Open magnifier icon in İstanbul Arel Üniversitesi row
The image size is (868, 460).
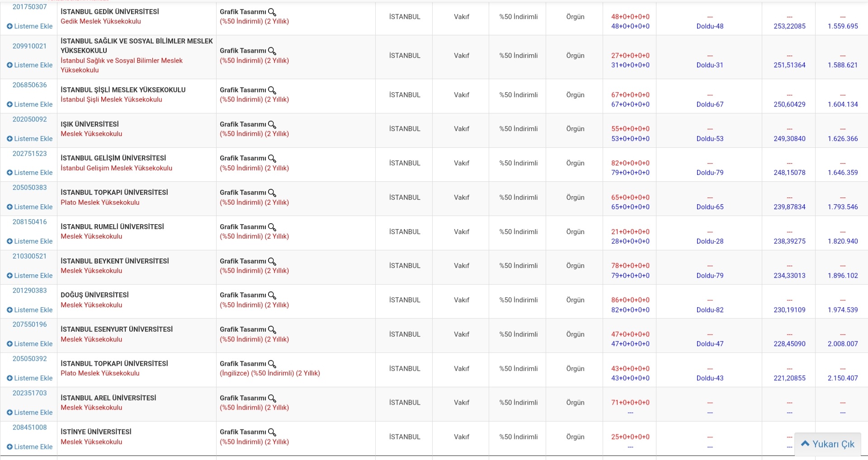272,399
